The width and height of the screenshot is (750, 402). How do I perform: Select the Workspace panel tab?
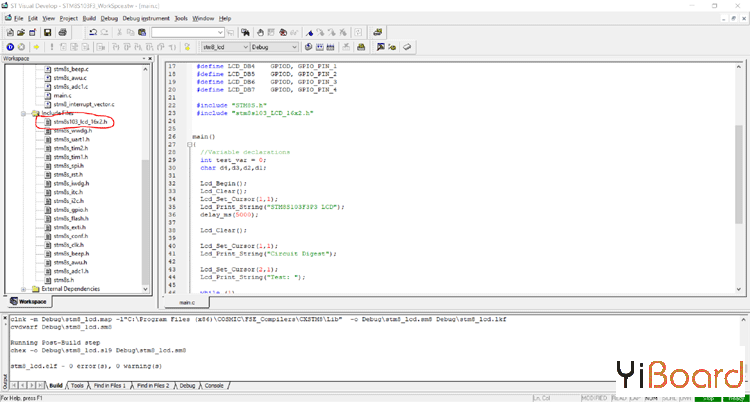coord(29,302)
